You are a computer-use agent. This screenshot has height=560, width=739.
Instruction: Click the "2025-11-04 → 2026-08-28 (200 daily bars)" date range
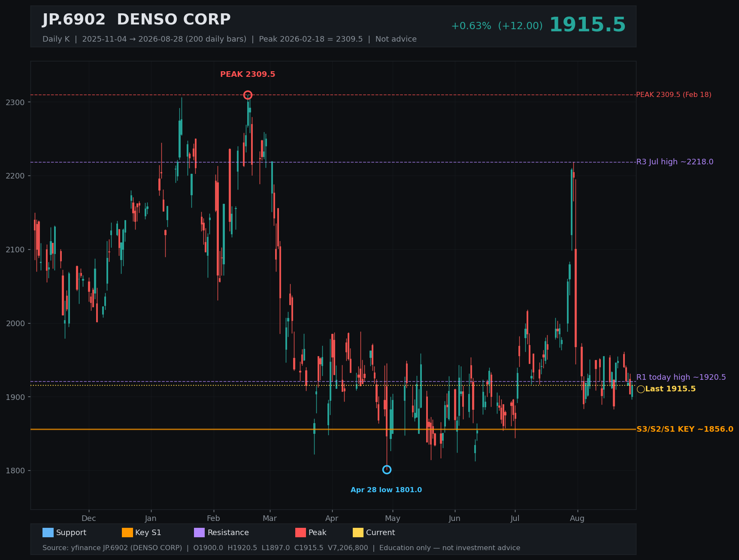[x=164, y=39]
